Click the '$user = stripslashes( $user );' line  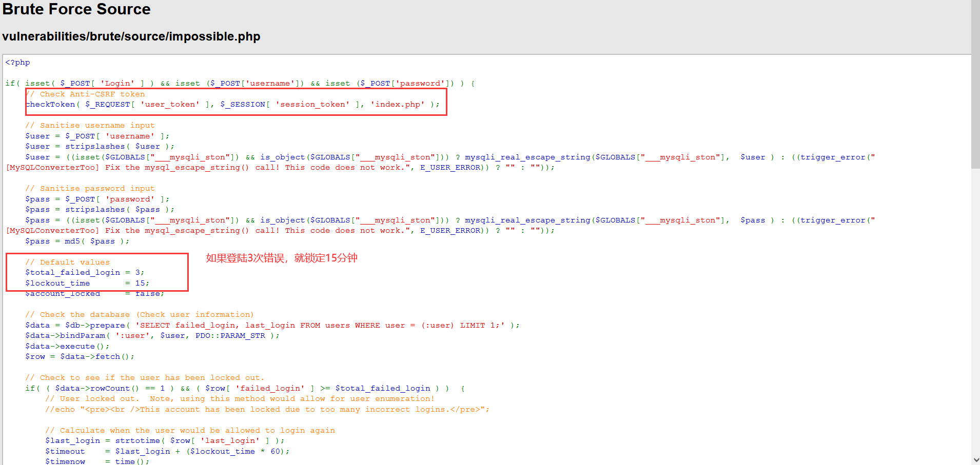pyautogui.click(x=100, y=147)
